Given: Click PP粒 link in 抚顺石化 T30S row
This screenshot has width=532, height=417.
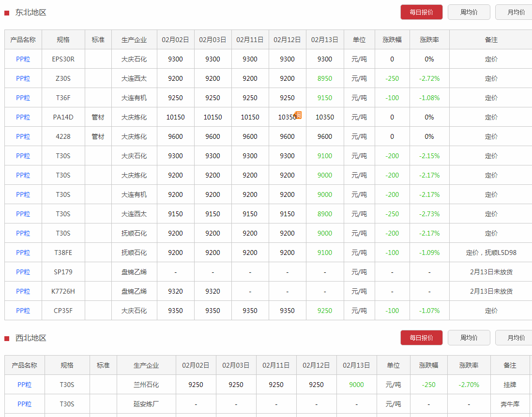Looking at the screenshot, I should click(x=23, y=233).
